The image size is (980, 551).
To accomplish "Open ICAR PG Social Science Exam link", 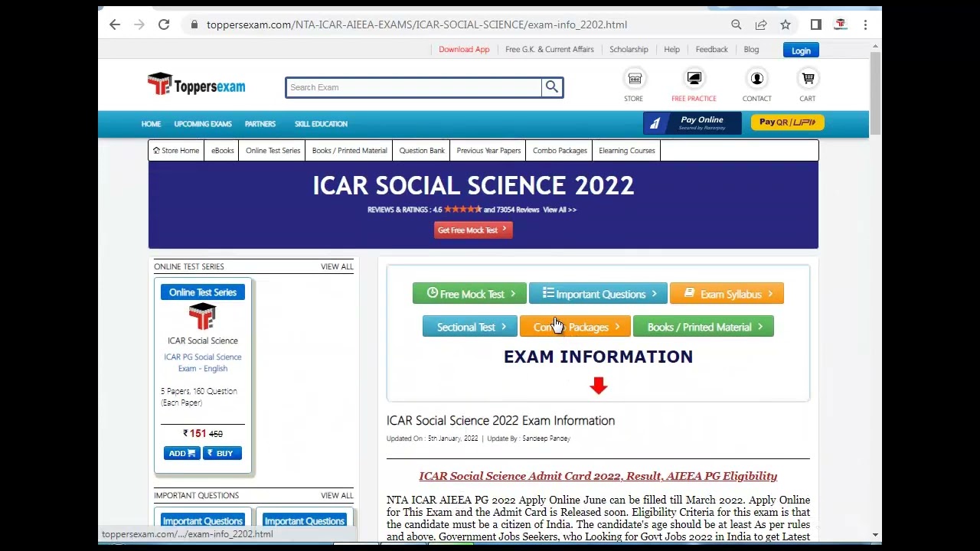I will pyautogui.click(x=203, y=363).
